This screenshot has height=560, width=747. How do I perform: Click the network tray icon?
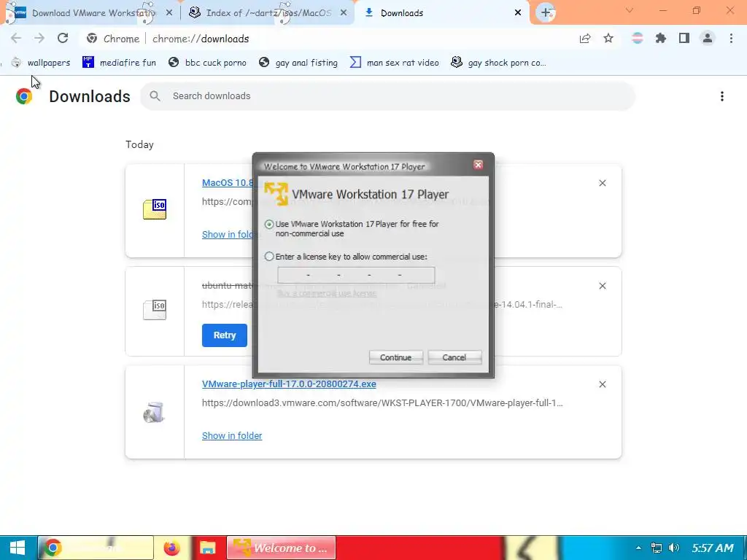pos(657,548)
